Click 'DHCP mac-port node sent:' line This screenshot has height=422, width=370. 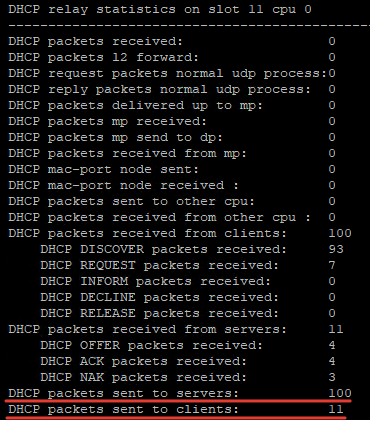tap(172, 169)
